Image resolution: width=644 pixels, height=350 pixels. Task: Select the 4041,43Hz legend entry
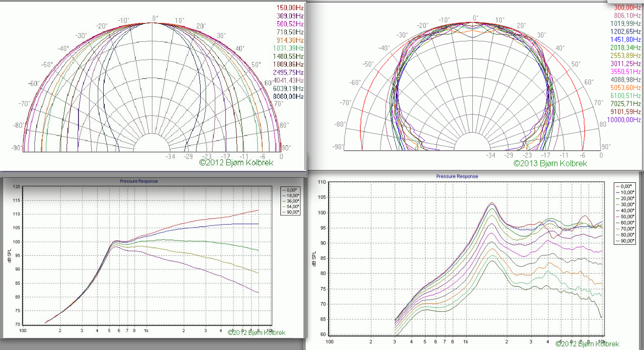[289, 80]
